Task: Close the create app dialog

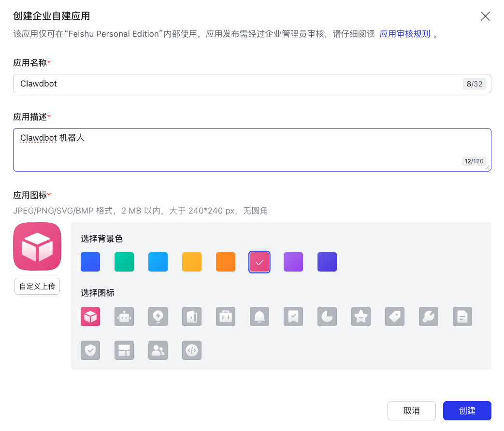Action: [485, 16]
